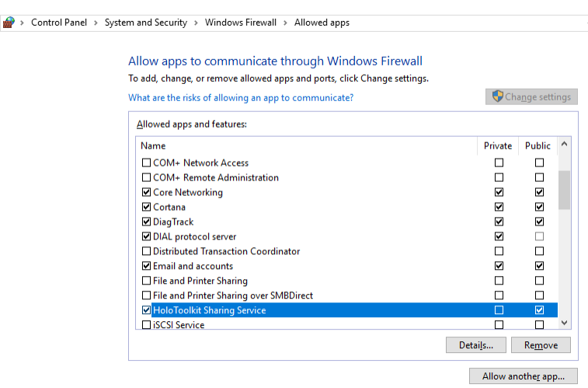
Task: Expand chevron after Windows Firewall breadcrumb
Action: (285, 23)
